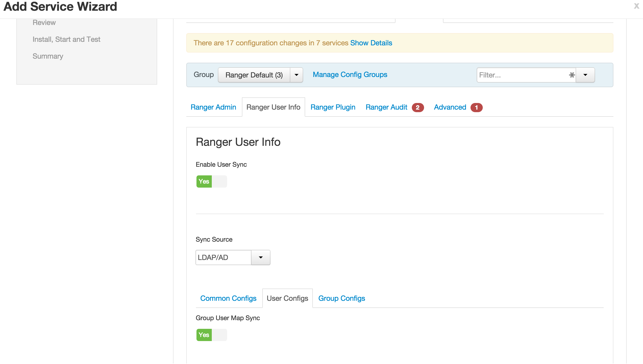Click the Advanced tab badge showing 1
The height and width of the screenshot is (364, 643).
pos(476,108)
